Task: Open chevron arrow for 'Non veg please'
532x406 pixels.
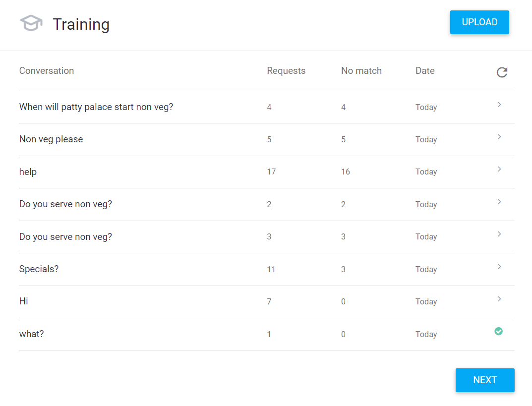Action: [x=499, y=137]
